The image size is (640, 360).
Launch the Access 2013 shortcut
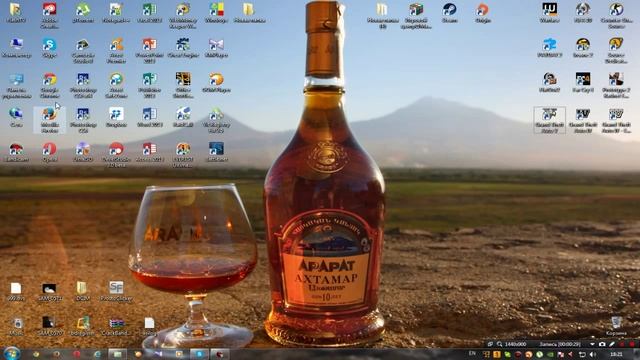[149, 152]
